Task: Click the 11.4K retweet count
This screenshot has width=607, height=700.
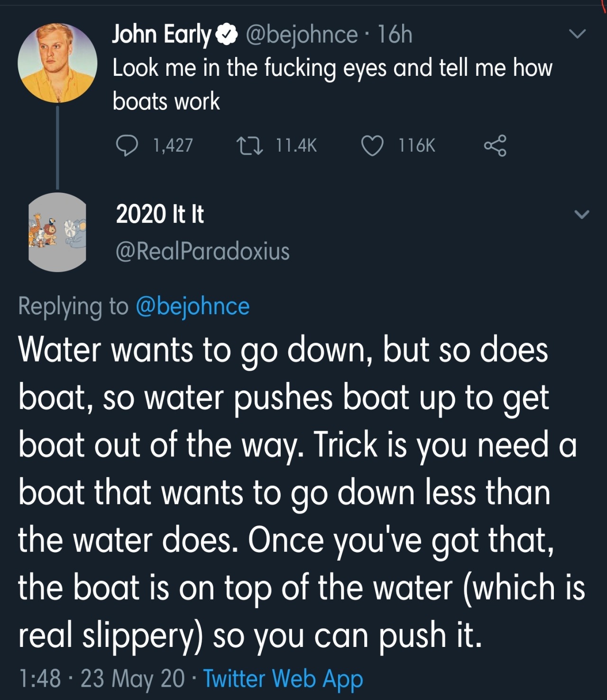Action: (x=296, y=145)
